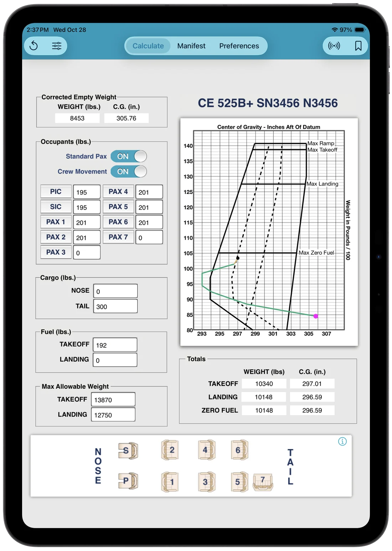Open the info icon on seat map

point(342,442)
